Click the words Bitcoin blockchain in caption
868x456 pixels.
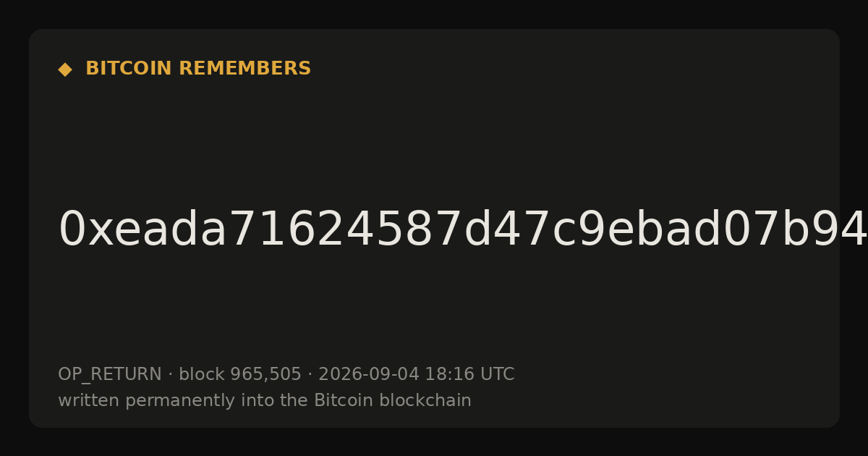[x=393, y=400]
